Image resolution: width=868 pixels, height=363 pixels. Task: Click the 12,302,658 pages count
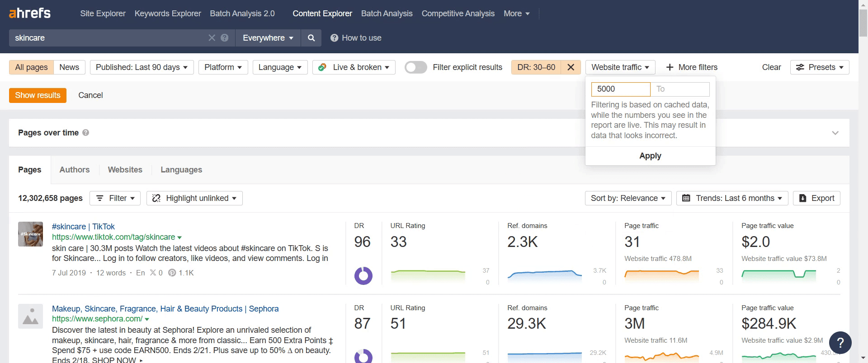(x=50, y=198)
